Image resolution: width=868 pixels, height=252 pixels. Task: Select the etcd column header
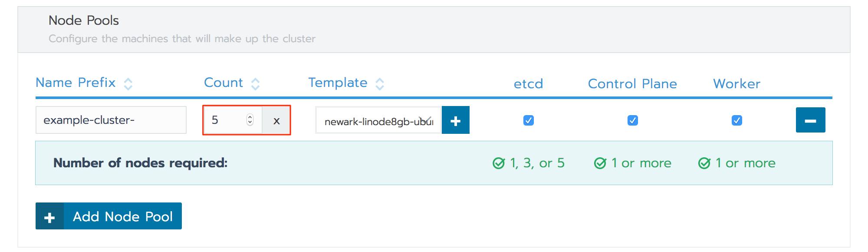coord(528,84)
